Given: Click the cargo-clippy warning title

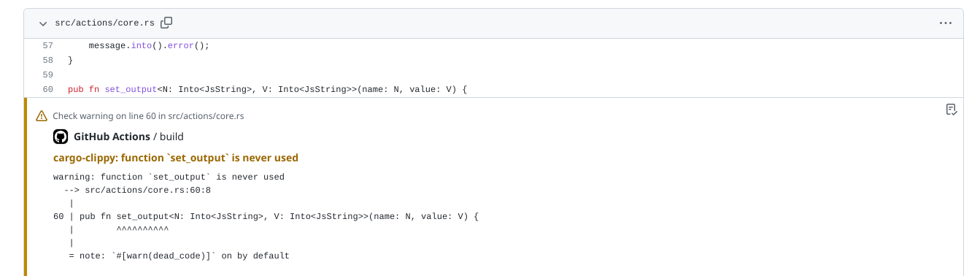Looking at the screenshot, I should click(x=176, y=158).
